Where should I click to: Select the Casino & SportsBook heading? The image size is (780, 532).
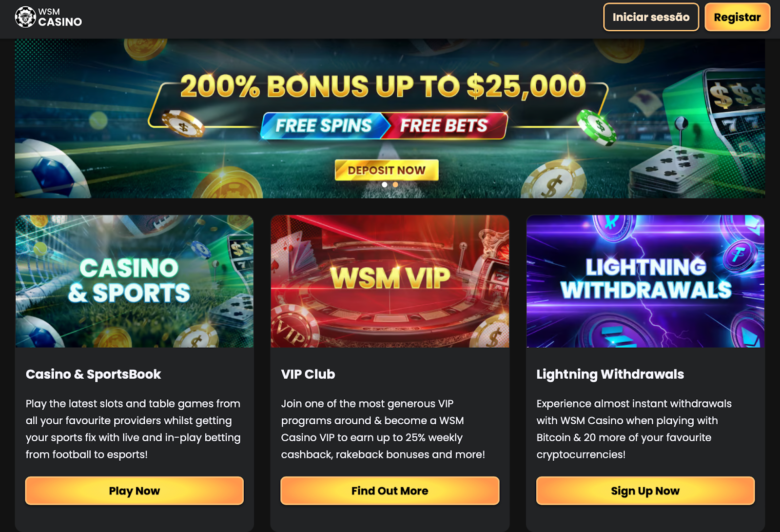(94, 374)
